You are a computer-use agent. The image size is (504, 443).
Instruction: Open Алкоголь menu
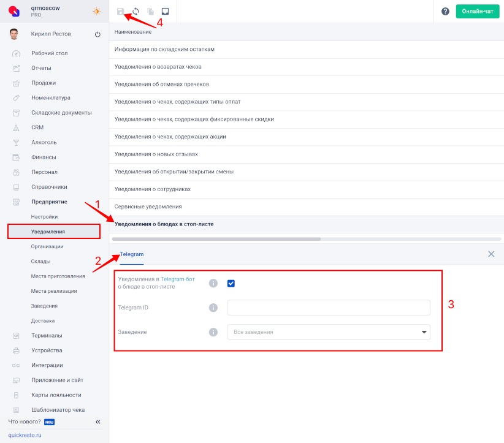pos(44,142)
